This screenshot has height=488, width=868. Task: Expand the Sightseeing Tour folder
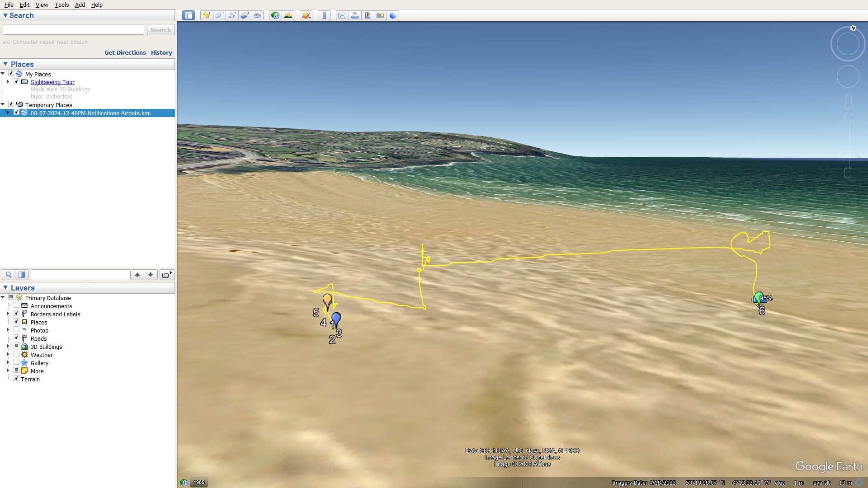click(8, 82)
